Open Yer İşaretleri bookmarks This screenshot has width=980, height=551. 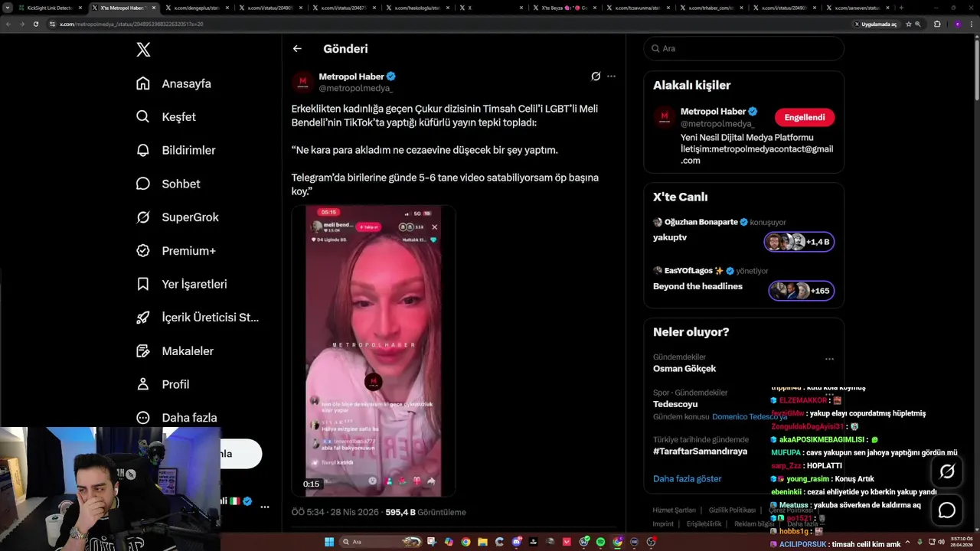pyautogui.click(x=181, y=284)
